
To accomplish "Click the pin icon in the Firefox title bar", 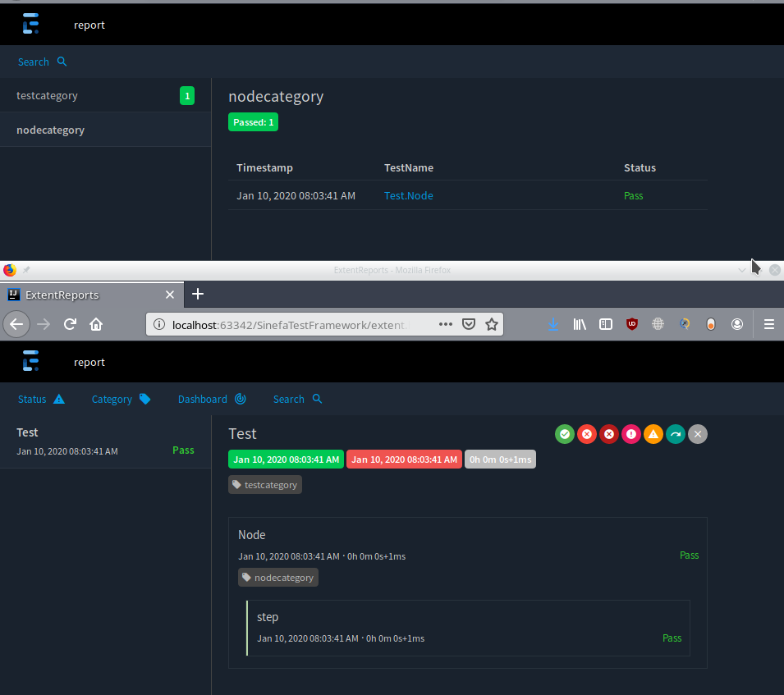I will coord(26,270).
